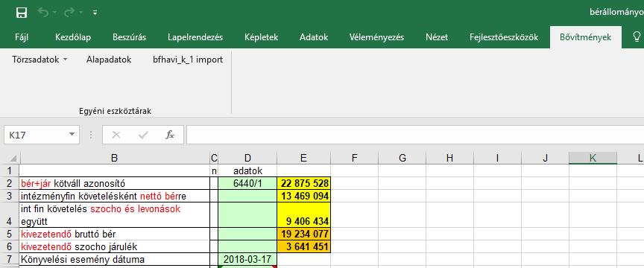
Task: Click the Undo arrow icon
Action: coord(42,13)
